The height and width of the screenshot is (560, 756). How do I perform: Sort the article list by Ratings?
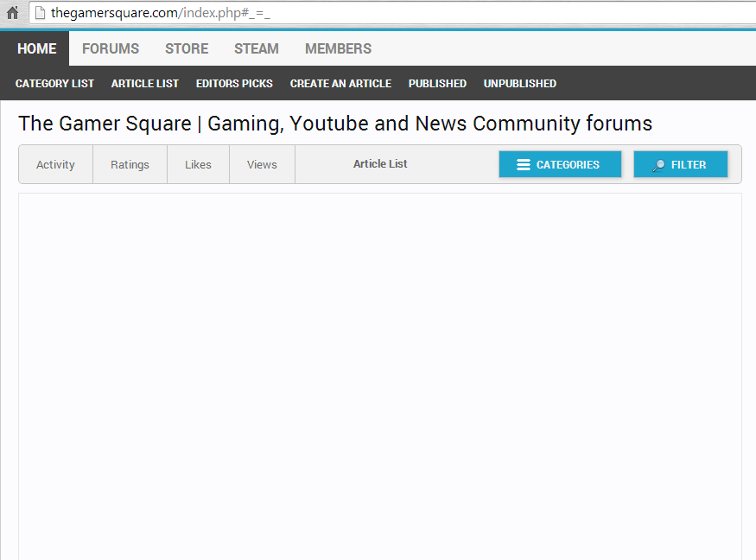pos(130,164)
